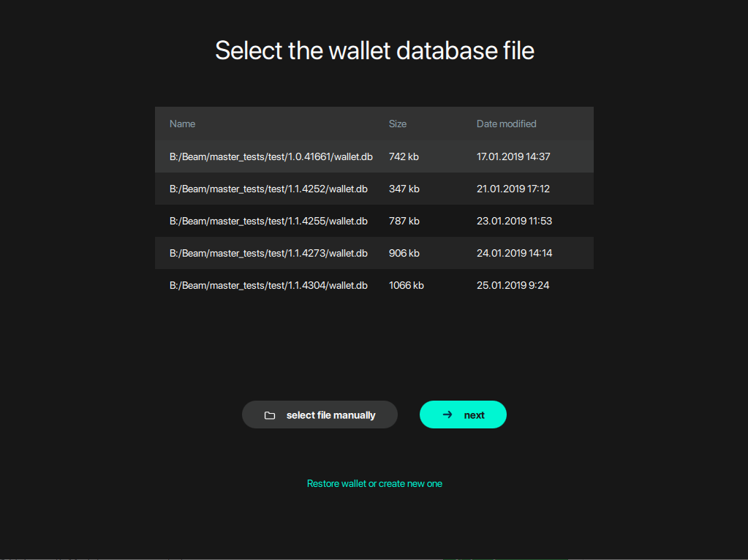Click 'Select the wallet database file' heading
This screenshot has height=560, width=748.
tap(374, 50)
